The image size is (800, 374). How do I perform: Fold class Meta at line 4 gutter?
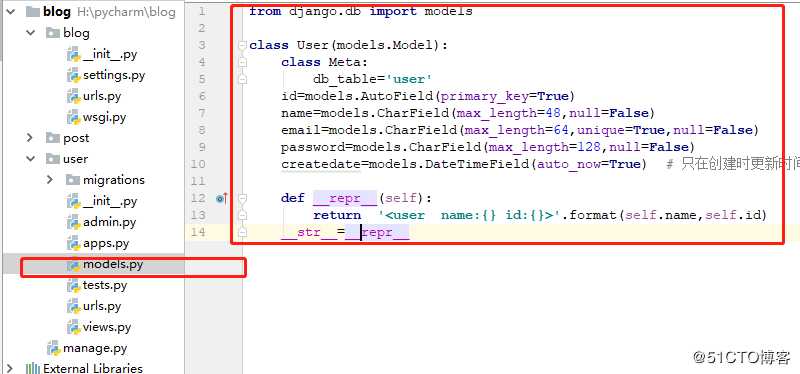click(x=243, y=62)
